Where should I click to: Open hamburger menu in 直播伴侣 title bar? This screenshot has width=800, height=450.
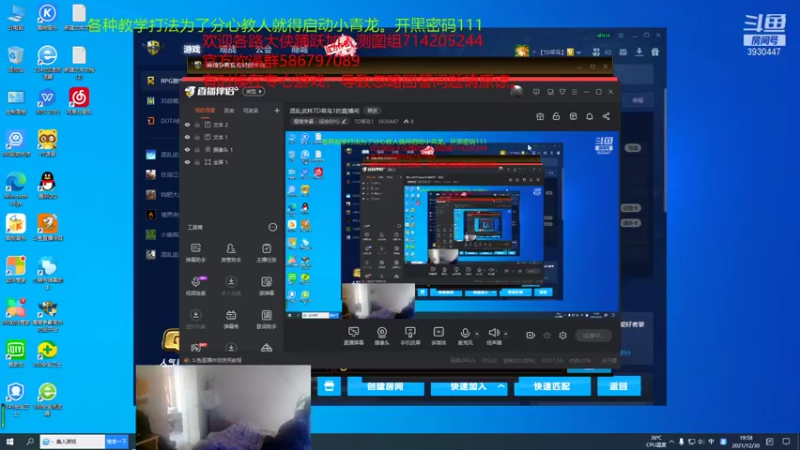pyautogui.click(x=574, y=92)
